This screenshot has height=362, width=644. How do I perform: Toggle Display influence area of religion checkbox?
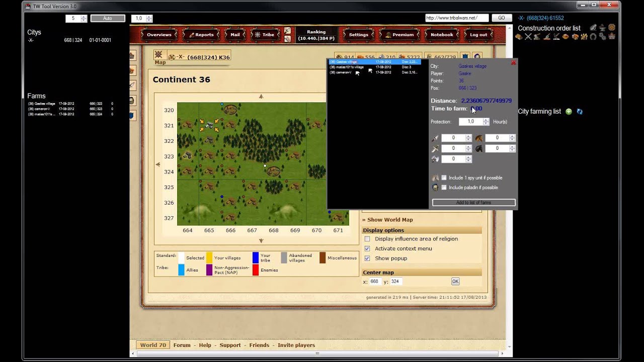click(x=367, y=239)
